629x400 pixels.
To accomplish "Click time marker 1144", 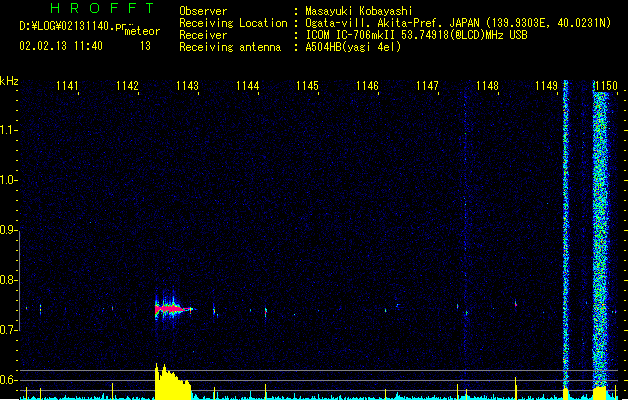I will point(248,86).
